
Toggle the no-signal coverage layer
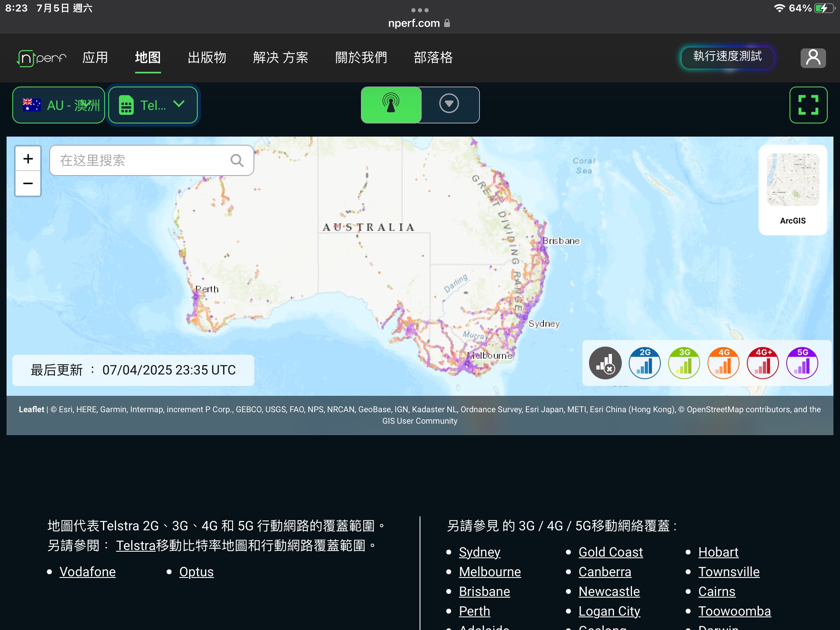point(605,363)
